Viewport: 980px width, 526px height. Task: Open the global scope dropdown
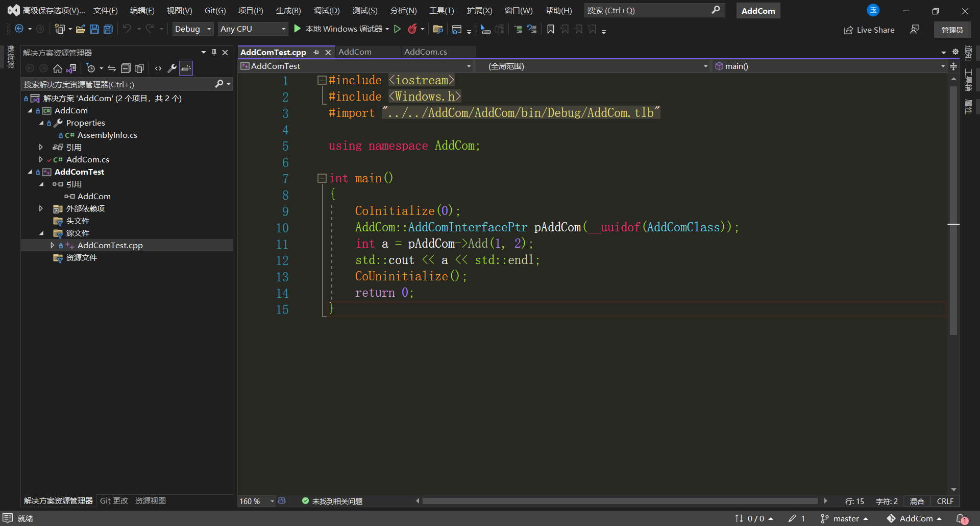(593, 66)
